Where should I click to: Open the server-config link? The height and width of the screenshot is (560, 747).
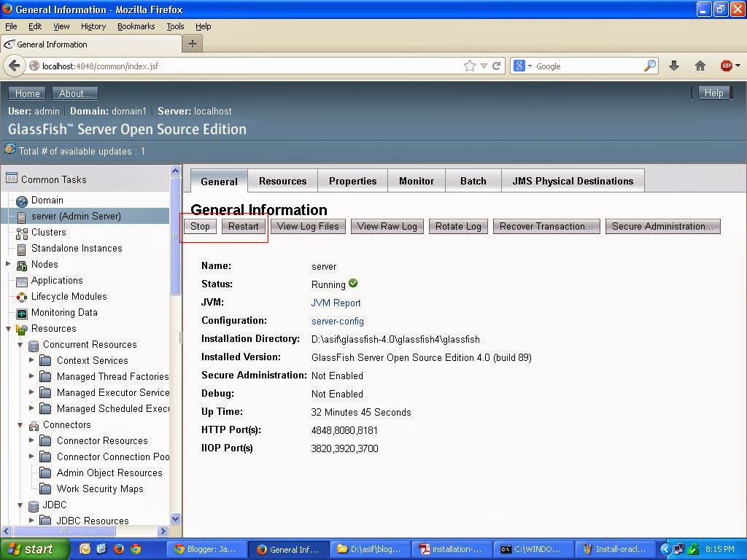coord(337,321)
